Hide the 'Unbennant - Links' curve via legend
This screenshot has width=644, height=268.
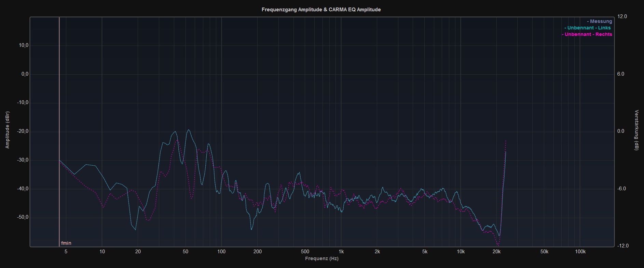tap(588, 28)
